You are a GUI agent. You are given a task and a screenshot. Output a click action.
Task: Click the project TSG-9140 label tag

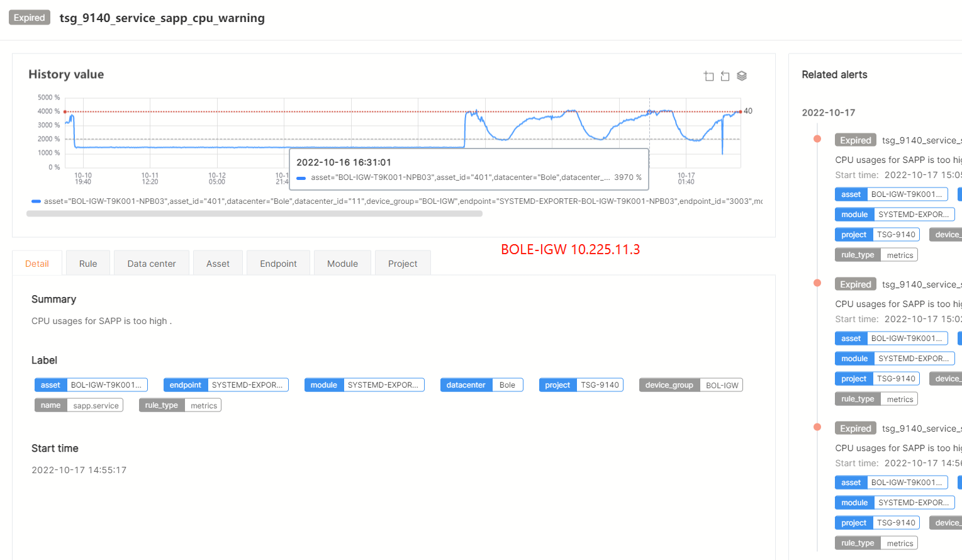pyautogui.click(x=581, y=385)
